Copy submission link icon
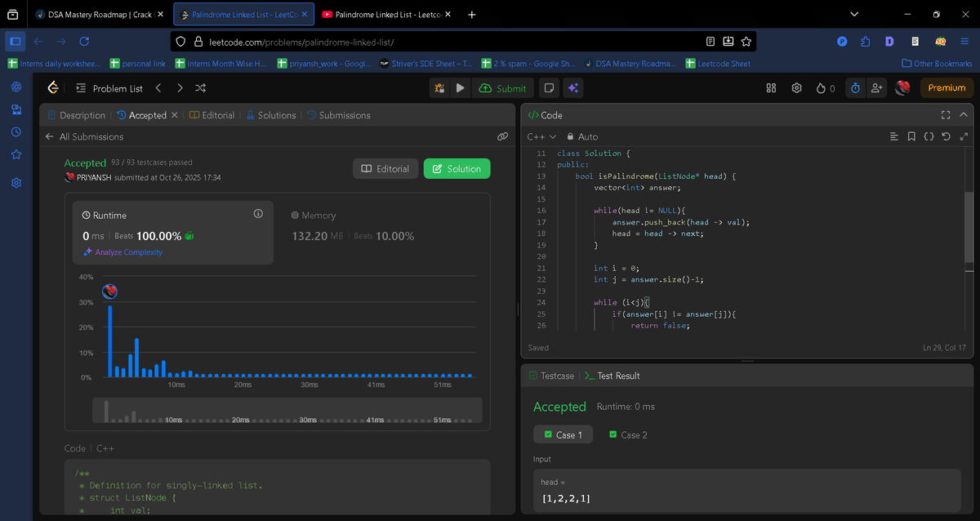This screenshot has width=980, height=521. [x=503, y=136]
